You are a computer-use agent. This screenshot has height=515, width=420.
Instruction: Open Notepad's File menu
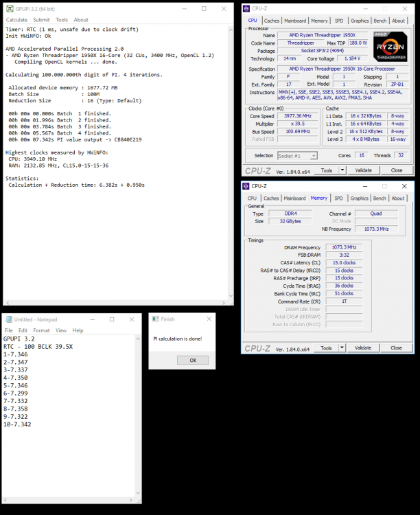point(8,330)
